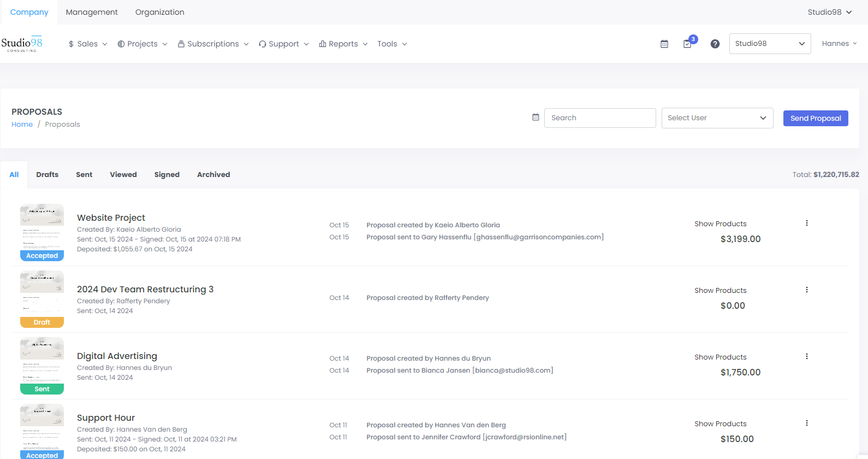
Task: Open the Sales navigation menu
Action: pyautogui.click(x=87, y=44)
